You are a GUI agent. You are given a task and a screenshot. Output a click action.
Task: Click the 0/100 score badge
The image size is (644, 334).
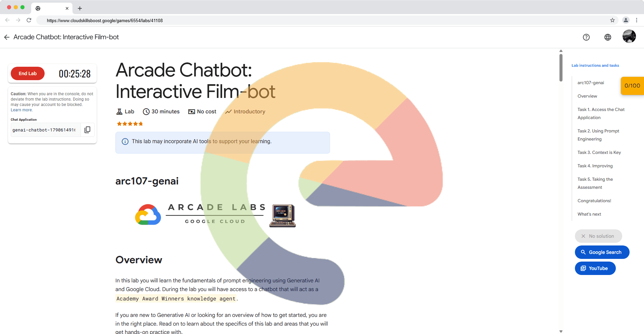pos(632,86)
